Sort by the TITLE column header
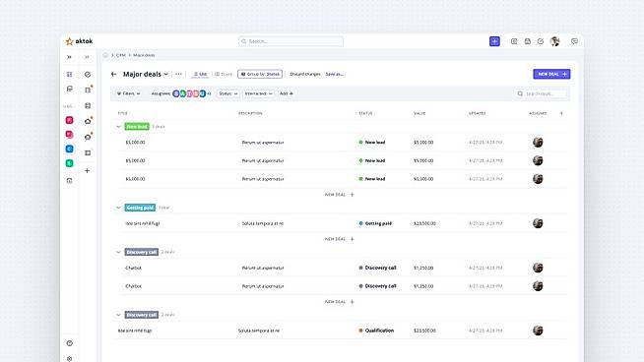644x362 pixels. (122, 113)
